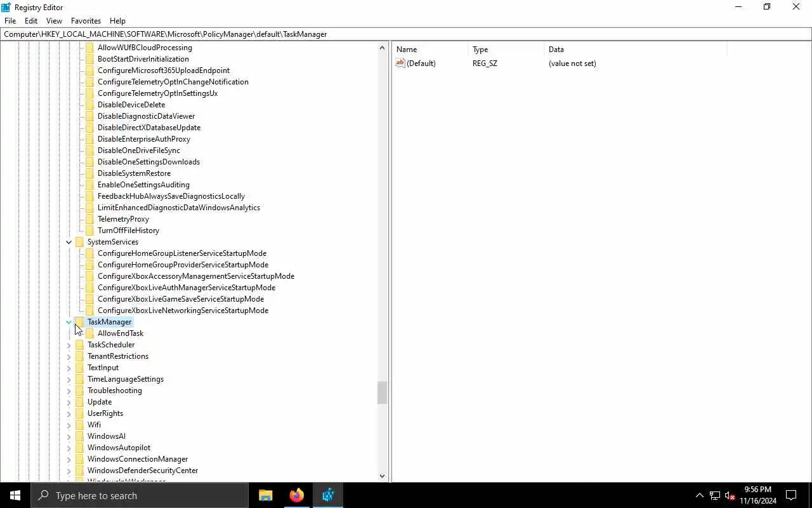The height and width of the screenshot is (508, 812).
Task: Open the Windows Start menu
Action: pyautogui.click(x=15, y=495)
